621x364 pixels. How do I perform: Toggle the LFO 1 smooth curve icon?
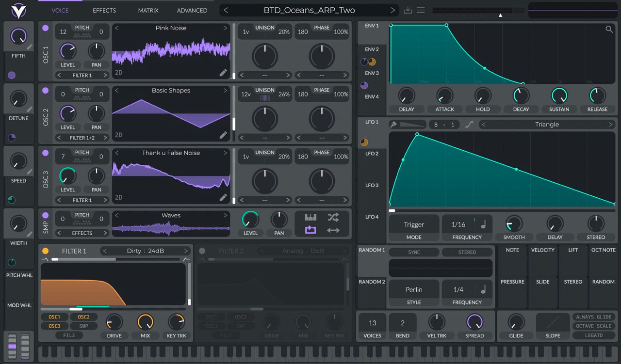coord(469,125)
